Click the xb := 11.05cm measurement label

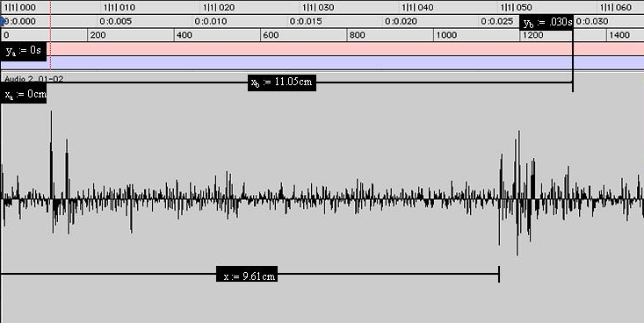[282, 83]
